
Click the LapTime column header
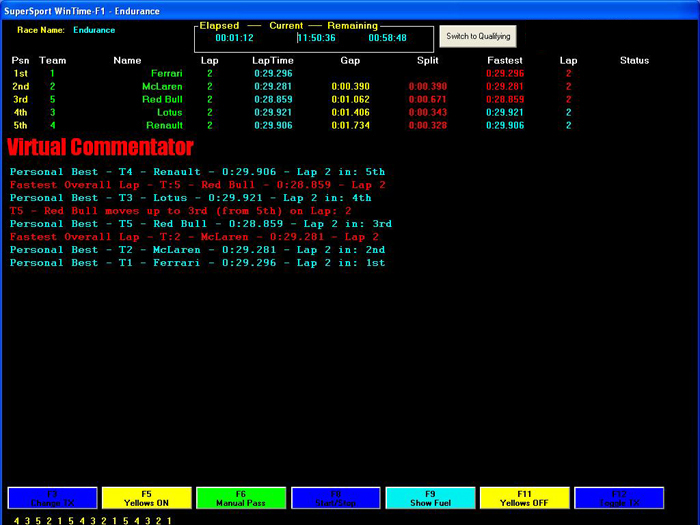(x=273, y=60)
